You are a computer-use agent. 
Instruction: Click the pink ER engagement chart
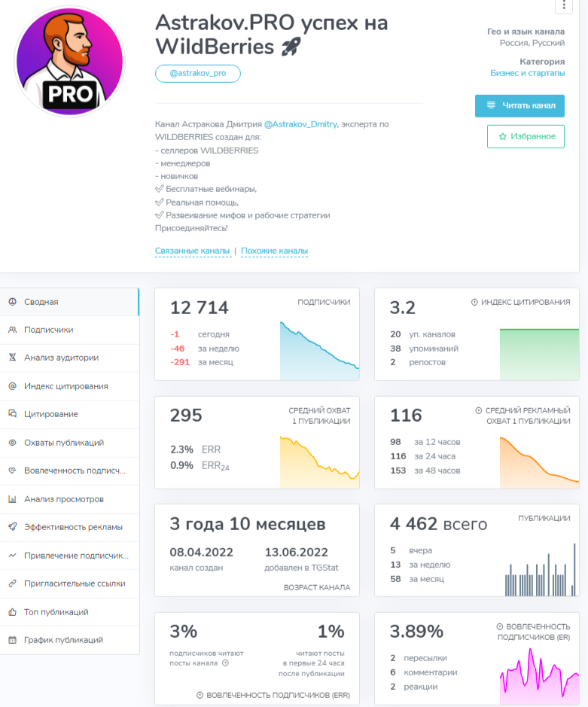(539, 676)
